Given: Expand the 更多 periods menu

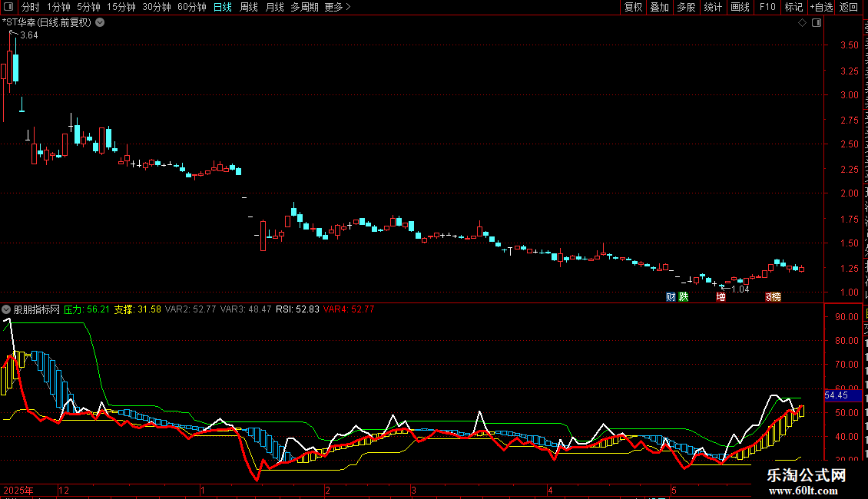Looking at the screenshot, I should [337, 7].
